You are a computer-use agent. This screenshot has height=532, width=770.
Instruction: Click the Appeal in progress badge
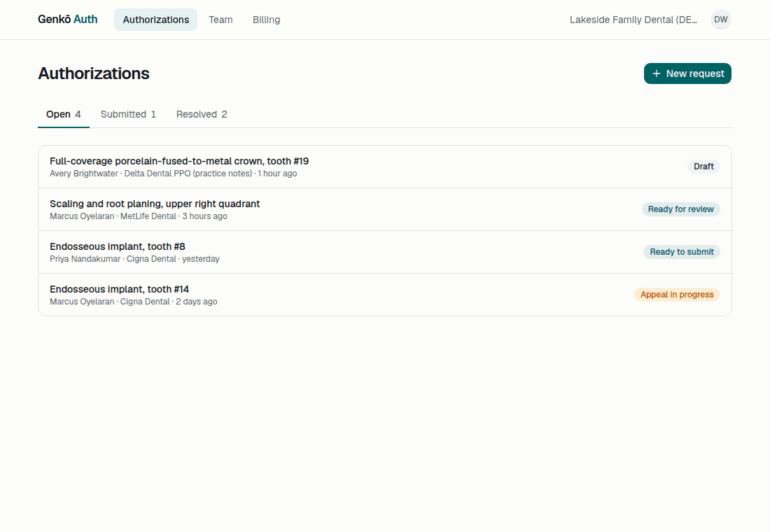pyautogui.click(x=677, y=295)
